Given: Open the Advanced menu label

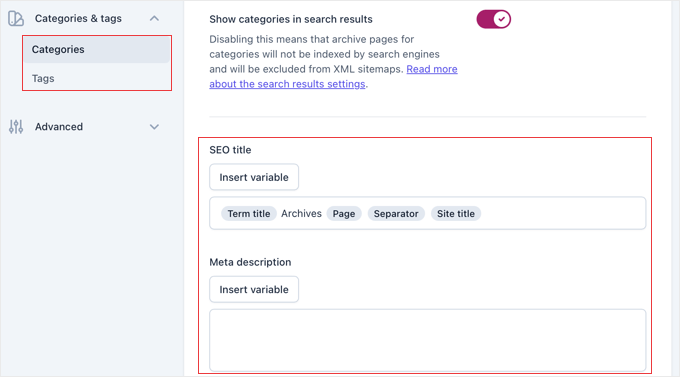Looking at the screenshot, I should tap(59, 127).
